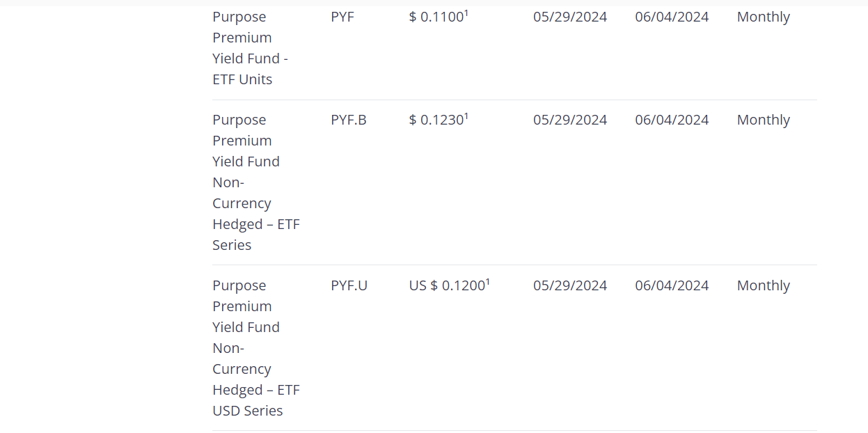Click the Monthly frequency in the PYF.U row
This screenshot has width=868, height=433.
click(763, 285)
